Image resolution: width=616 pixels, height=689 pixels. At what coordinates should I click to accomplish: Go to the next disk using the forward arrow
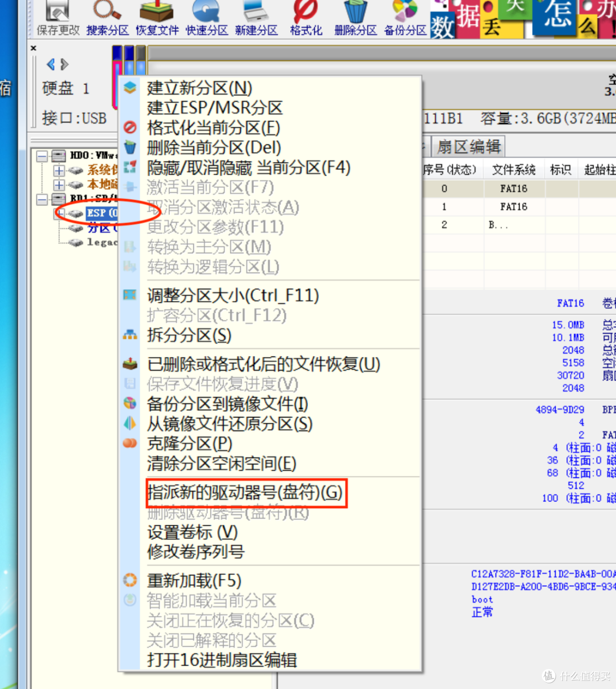click(x=64, y=64)
